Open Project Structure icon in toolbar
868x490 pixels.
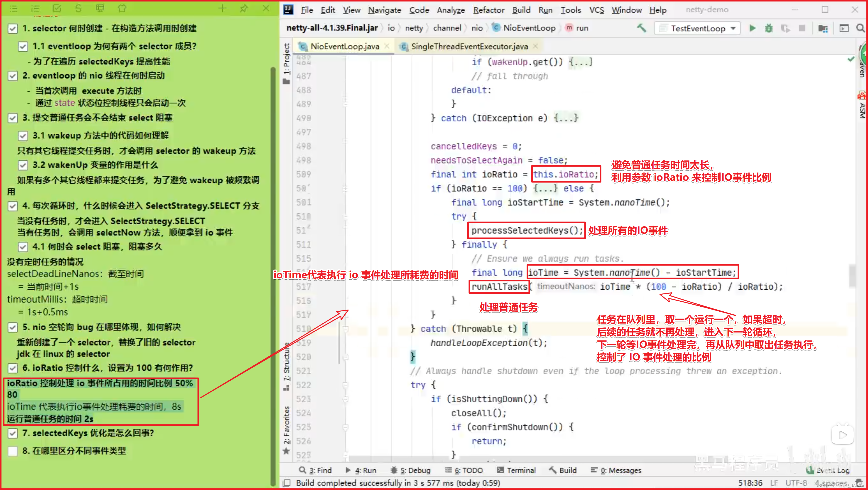[x=823, y=28]
